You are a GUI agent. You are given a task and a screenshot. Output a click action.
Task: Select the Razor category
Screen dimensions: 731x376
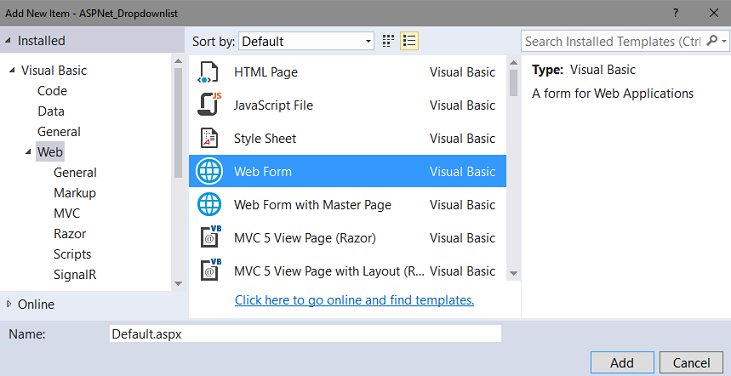pos(70,233)
